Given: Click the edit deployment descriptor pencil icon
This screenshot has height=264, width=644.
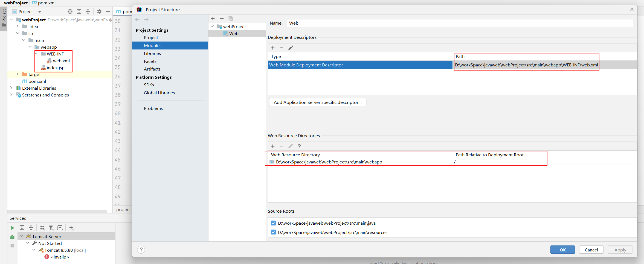Looking at the screenshot, I should 291,48.
